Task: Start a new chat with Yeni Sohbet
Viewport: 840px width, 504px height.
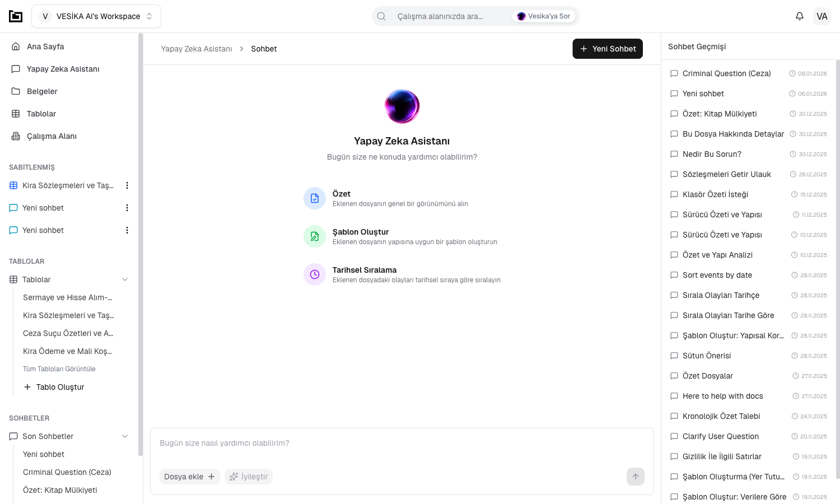Action: tap(607, 49)
